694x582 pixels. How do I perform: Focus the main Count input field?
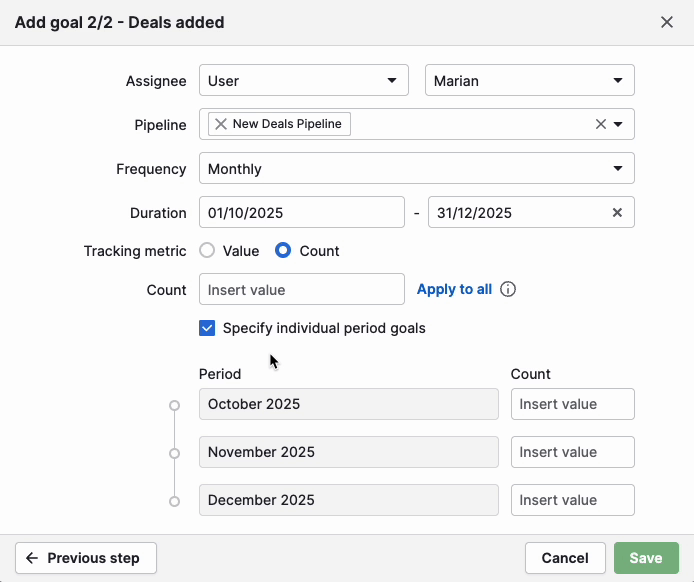(x=301, y=290)
